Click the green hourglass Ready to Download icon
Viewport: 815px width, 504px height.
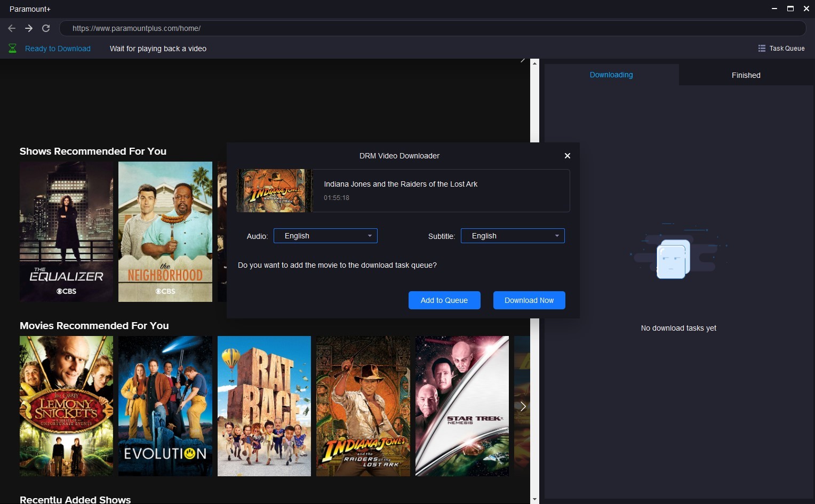12,49
